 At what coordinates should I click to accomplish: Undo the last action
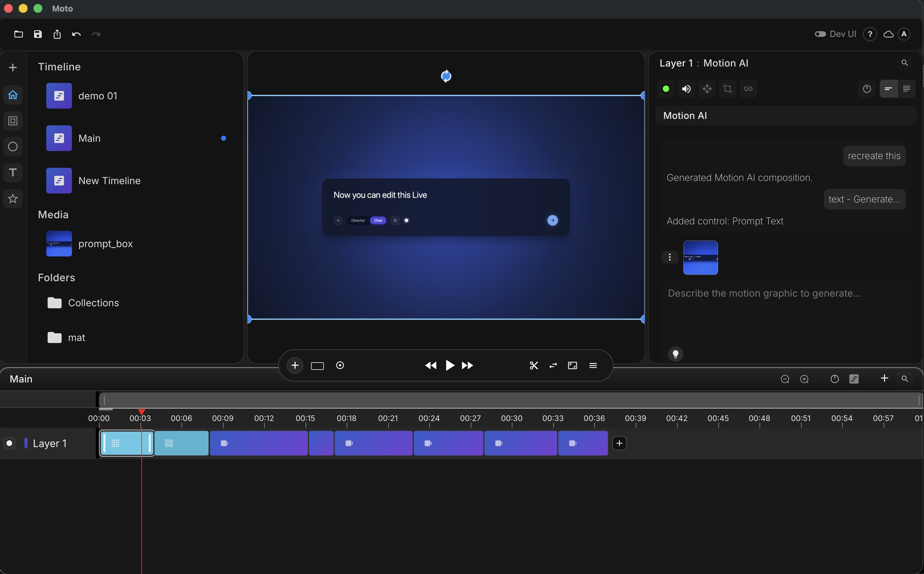pyautogui.click(x=76, y=34)
